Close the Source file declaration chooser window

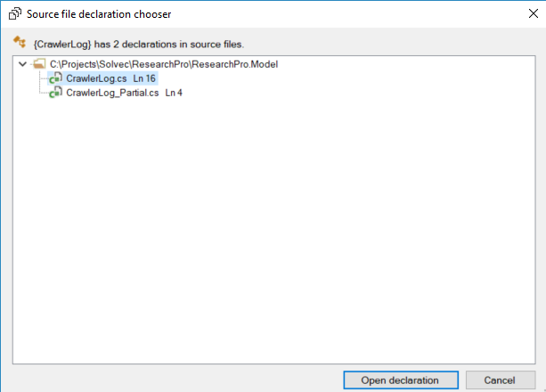click(x=534, y=13)
